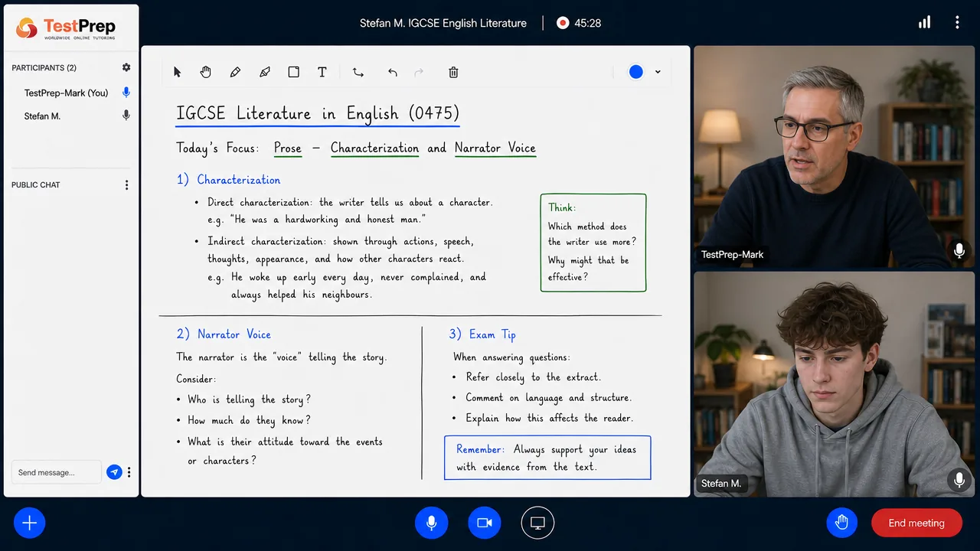
Task: Open the top-right meeting options menu
Action: [x=957, y=22]
